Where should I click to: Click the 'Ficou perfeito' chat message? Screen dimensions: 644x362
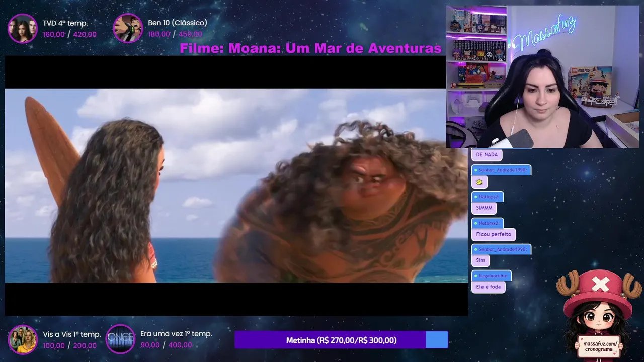[494, 234]
